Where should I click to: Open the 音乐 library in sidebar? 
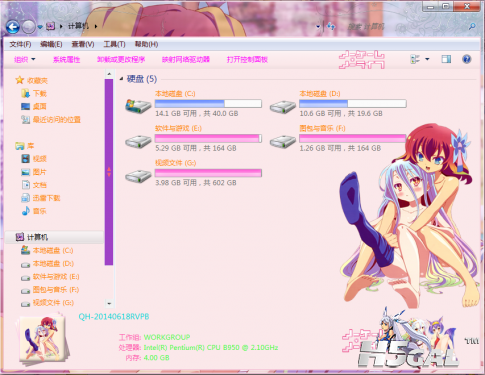[x=34, y=211]
